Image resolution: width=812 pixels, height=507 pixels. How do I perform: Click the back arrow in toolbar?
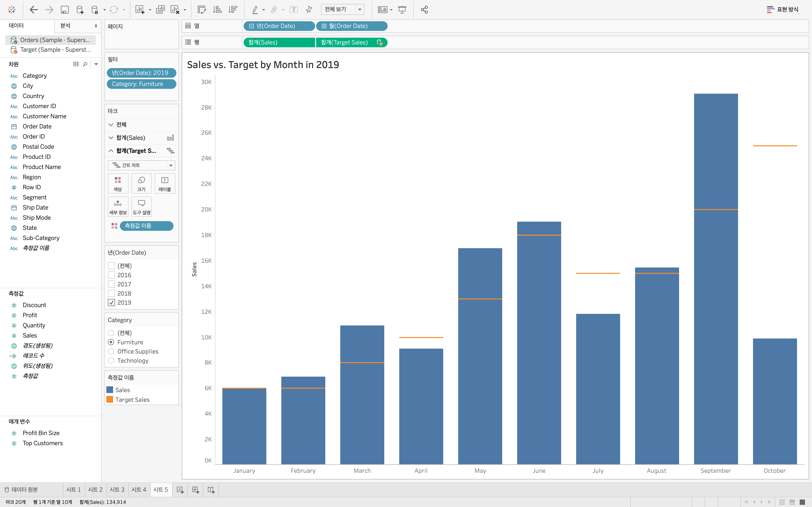(34, 10)
